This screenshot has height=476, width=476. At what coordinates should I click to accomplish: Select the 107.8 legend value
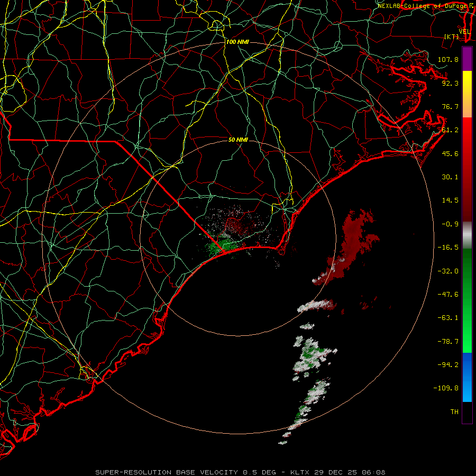(x=448, y=59)
